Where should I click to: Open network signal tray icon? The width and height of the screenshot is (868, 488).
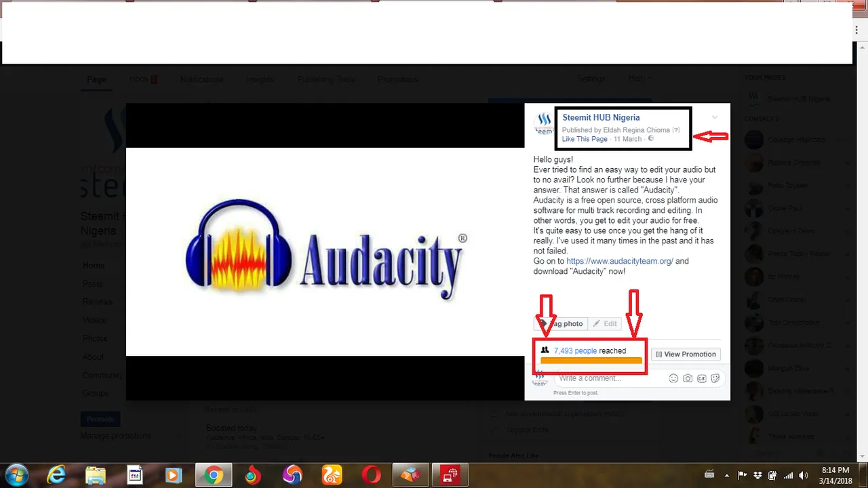(788, 475)
